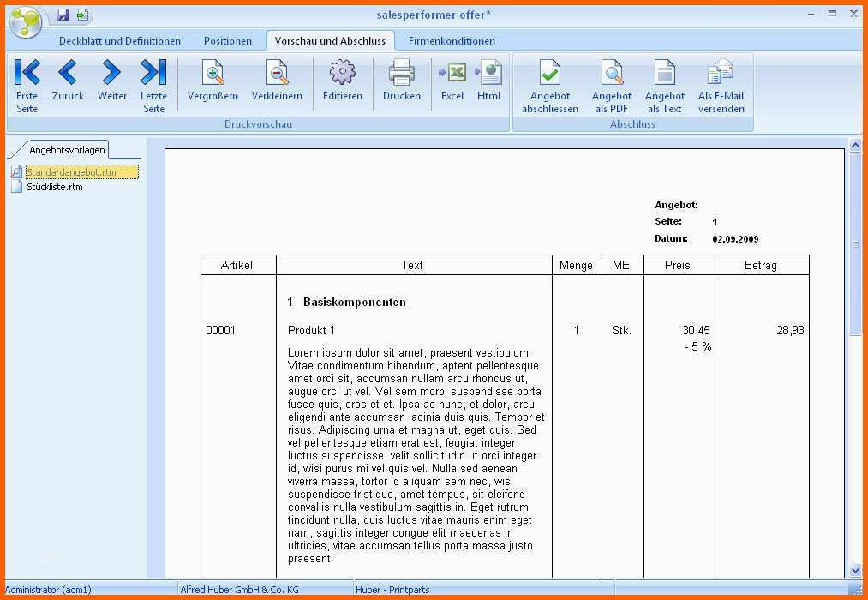Select the Angebotsvorlagen panel tab
The width and height of the screenshot is (868, 600).
[x=67, y=150]
